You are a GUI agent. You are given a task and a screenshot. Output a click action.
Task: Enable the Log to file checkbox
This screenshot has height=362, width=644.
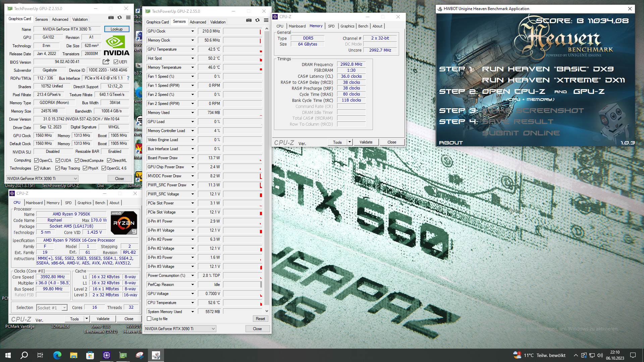(149, 319)
